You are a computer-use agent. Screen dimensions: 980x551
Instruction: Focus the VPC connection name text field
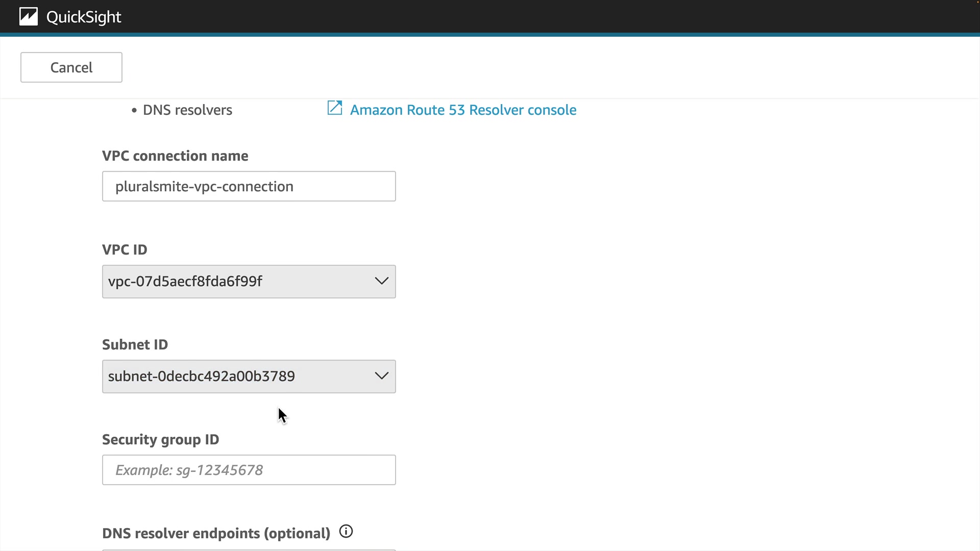(249, 186)
